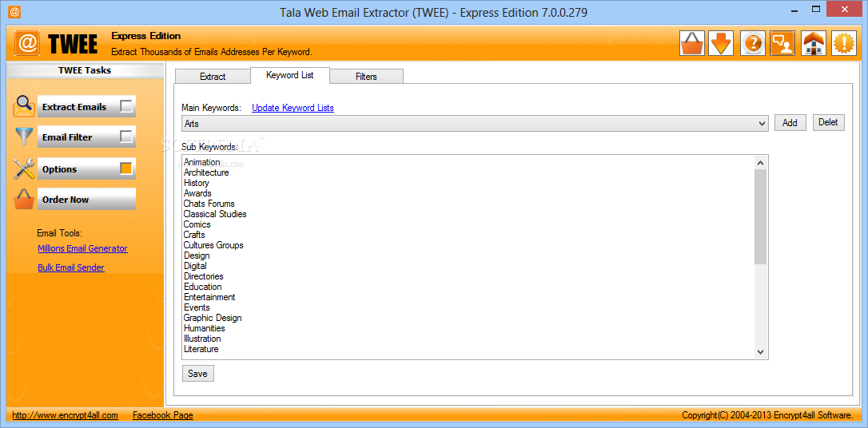The height and width of the screenshot is (428, 868).
Task: Select the Chats Forums sub keyword
Action: 209,204
